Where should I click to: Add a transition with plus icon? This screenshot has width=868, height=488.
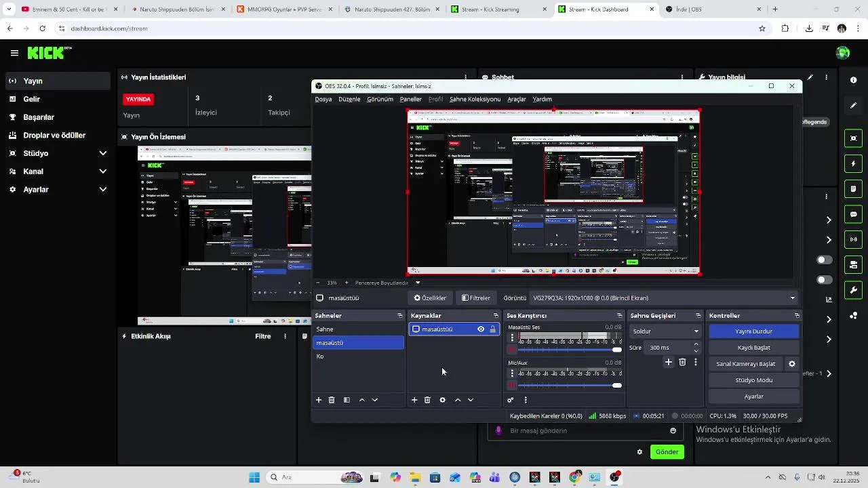(669, 363)
